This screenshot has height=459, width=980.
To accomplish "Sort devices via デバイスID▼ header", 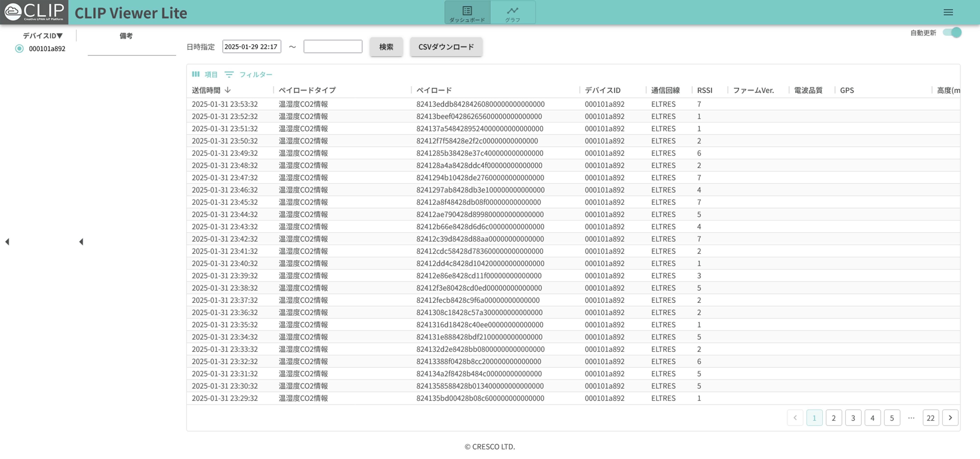I will [x=43, y=36].
